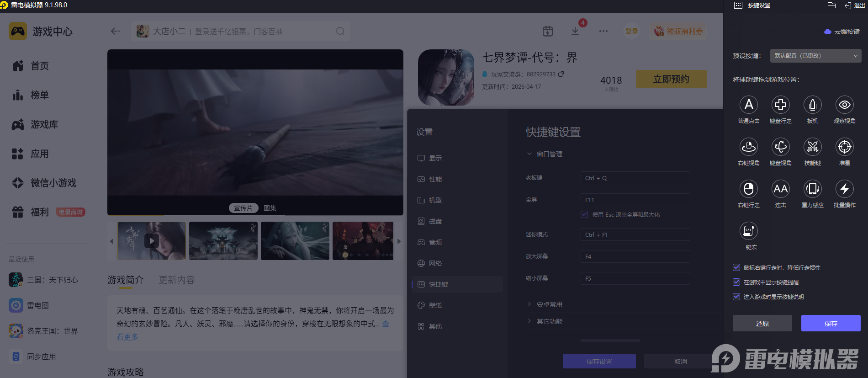This screenshot has height=378, width=868.
Task: Open 游戏库 in sidebar
Action: tap(35, 124)
